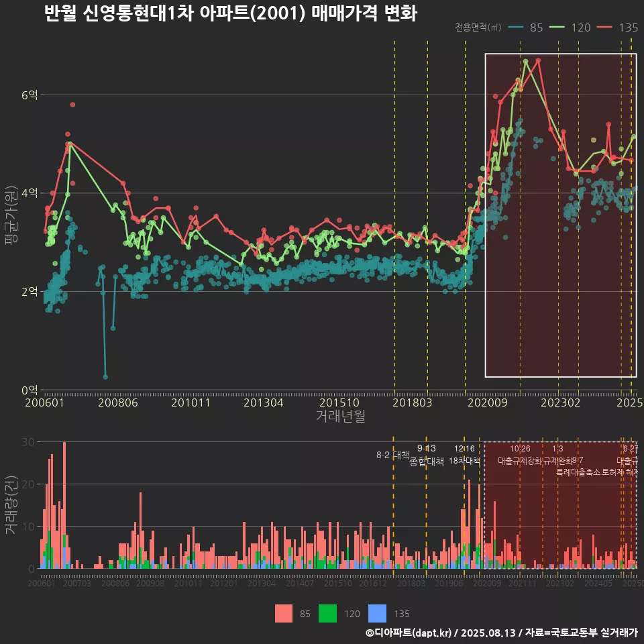Click 201201 on the volume chart x-axis
The width and height of the screenshot is (644, 644).
(224, 583)
